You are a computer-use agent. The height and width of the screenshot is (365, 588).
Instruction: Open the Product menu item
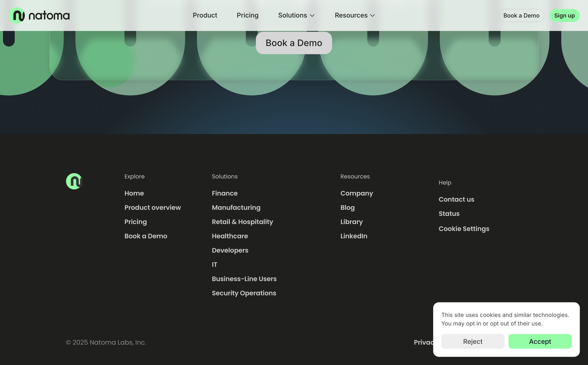click(x=205, y=15)
